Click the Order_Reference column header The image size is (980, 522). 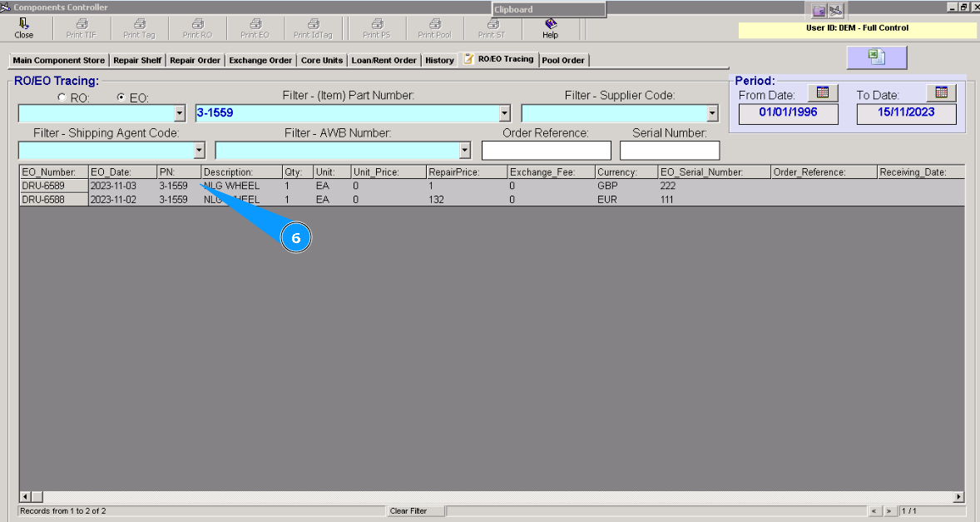click(x=823, y=172)
